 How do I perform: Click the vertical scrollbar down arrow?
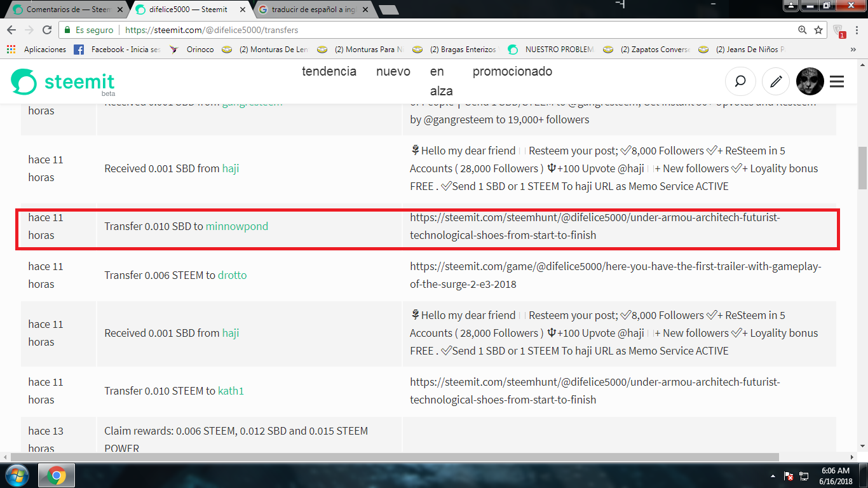click(862, 447)
